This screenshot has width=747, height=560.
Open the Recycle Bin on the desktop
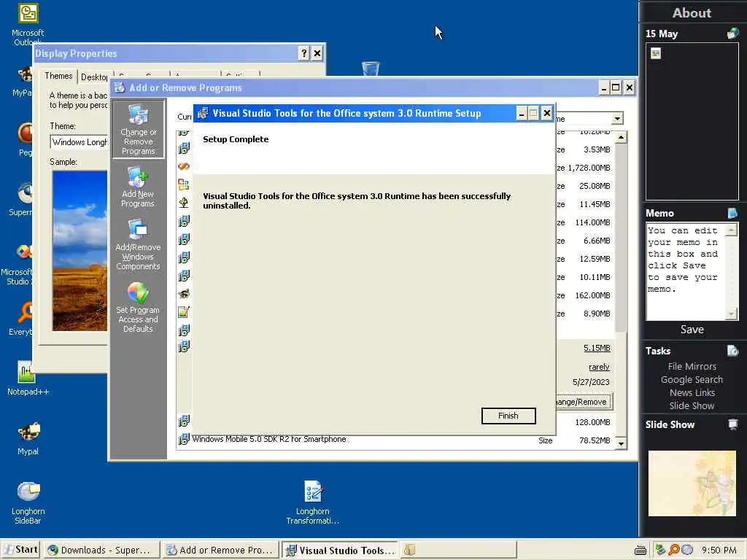(x=371, y=69)
